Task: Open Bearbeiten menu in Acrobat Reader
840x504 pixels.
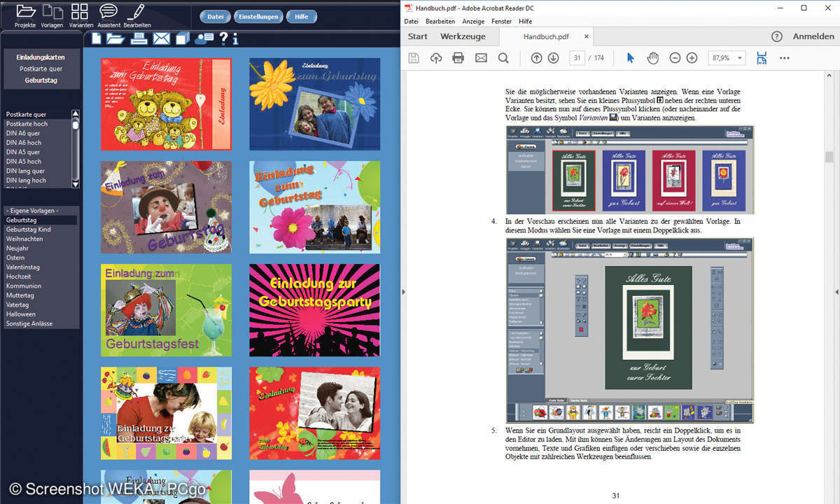Action: point(440,22)
